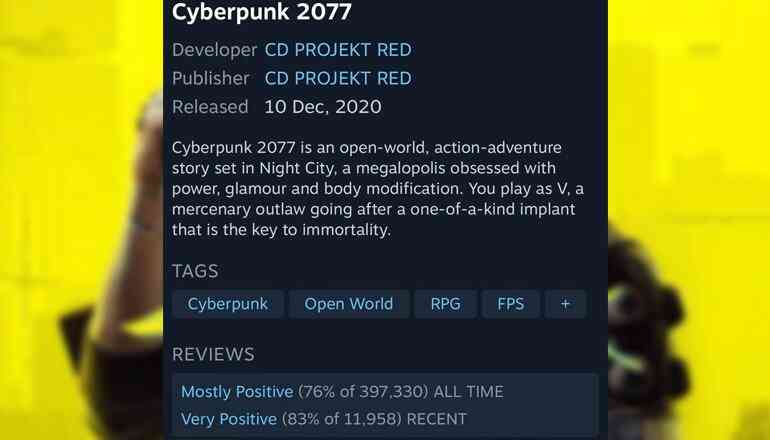Click the 83% of 11,958 RECENT text
This screenshot has height=440, width=770.
coord(374,419)
